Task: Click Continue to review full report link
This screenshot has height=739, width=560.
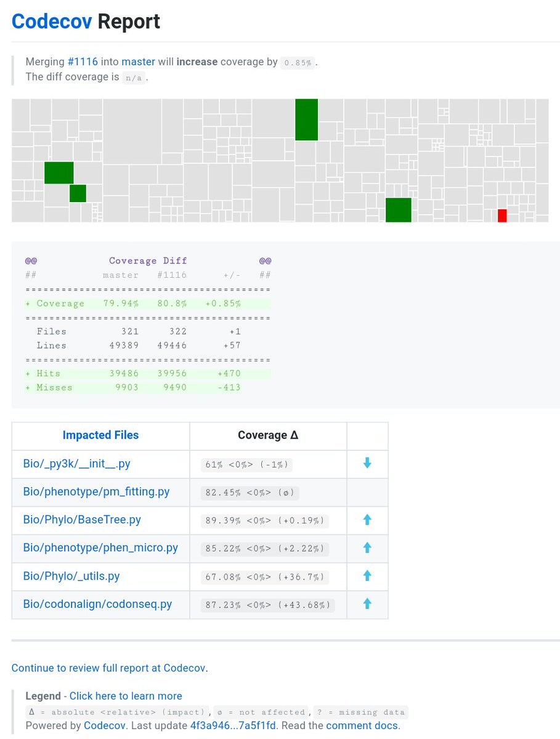Action: pos(110,668)
